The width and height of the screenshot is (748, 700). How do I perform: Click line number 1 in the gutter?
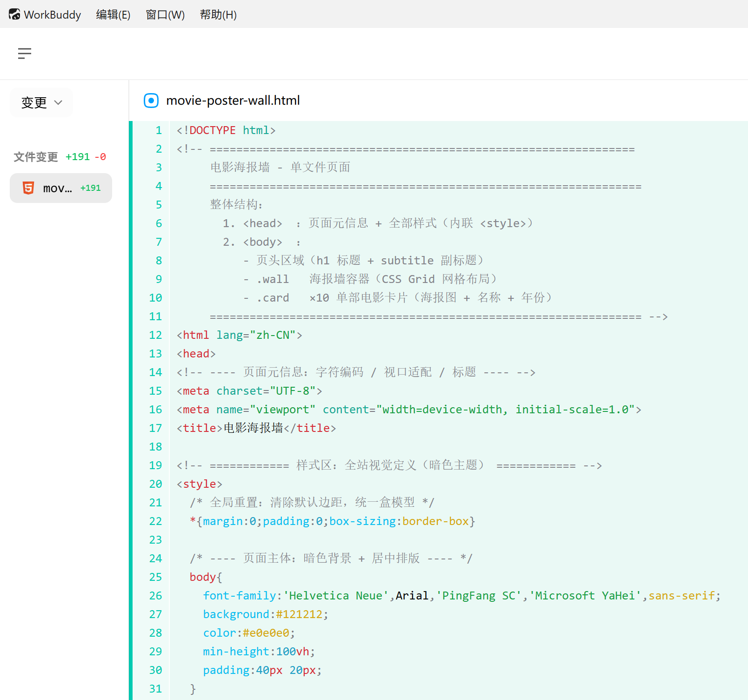[x=159, y=130]
